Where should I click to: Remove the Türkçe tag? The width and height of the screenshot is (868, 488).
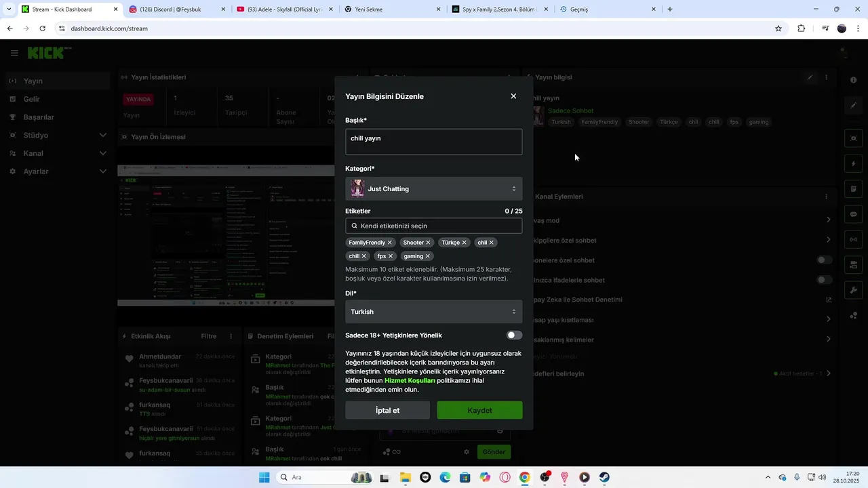[465, 243]
